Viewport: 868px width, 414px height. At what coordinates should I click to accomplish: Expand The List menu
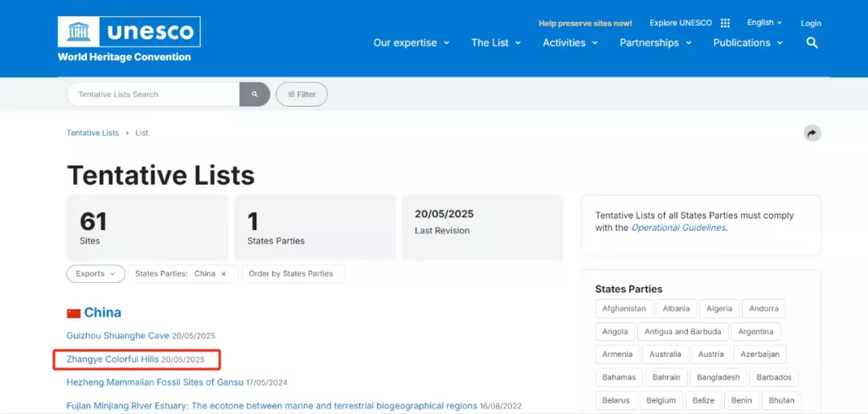pyautogui.click(x=496, y=43)
